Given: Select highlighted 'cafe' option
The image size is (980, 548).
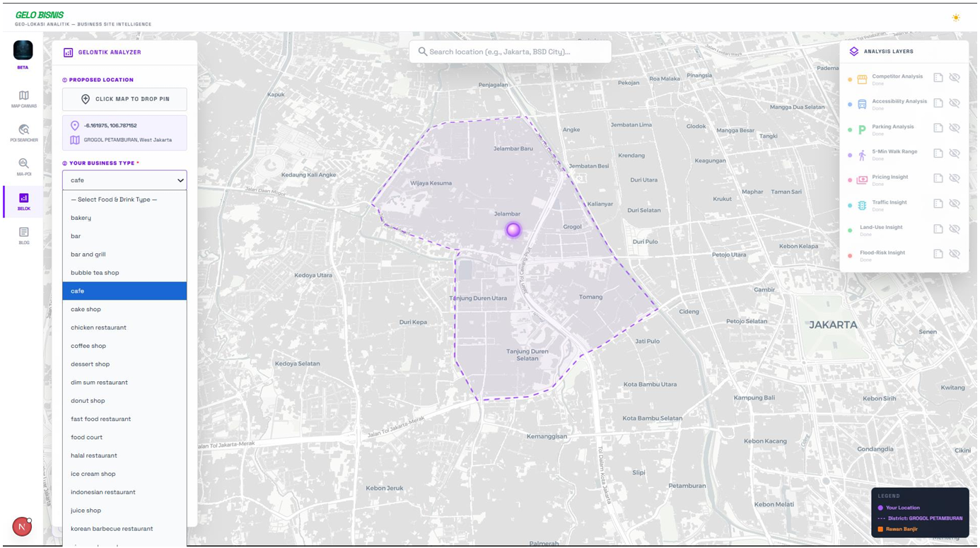Looking at the screenshot, I should point(124,291).
